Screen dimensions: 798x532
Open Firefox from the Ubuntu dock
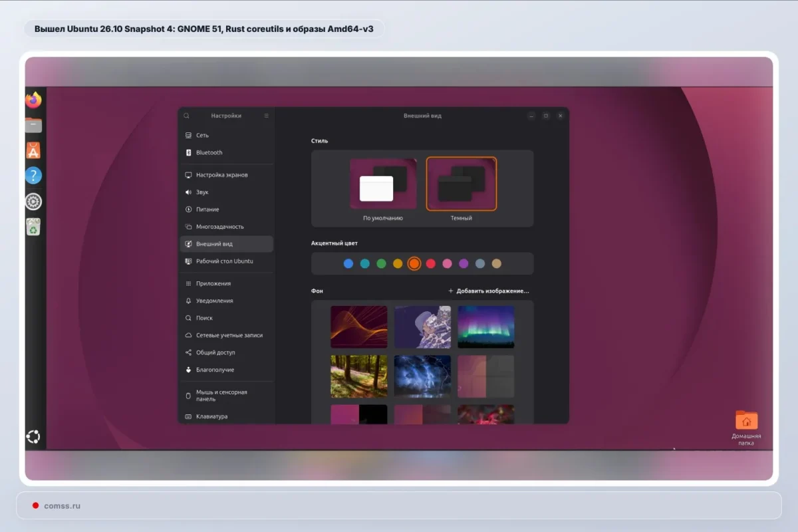(x=33, y=100)
